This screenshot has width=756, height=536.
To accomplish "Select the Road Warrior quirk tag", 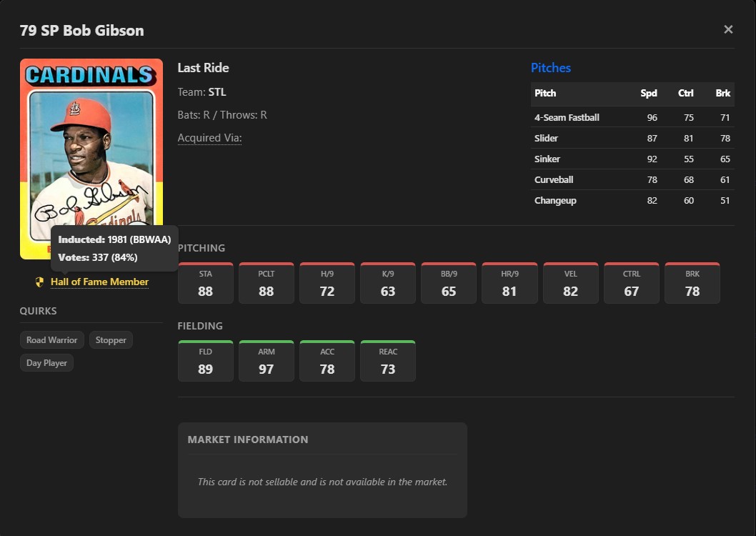I will tap(52, 339).
